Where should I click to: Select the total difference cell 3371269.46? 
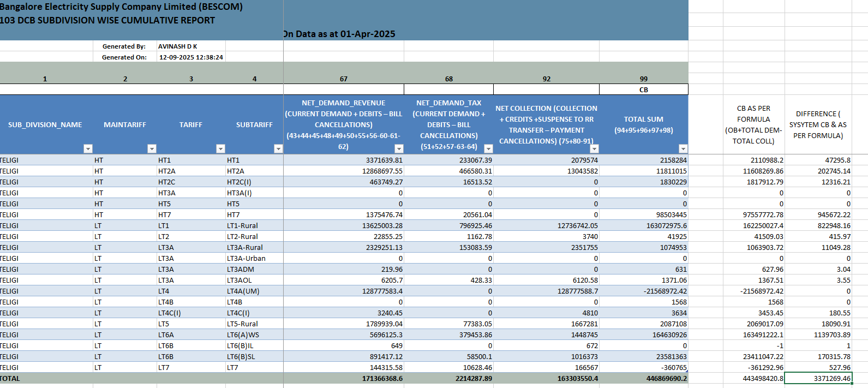pos(818,378)
